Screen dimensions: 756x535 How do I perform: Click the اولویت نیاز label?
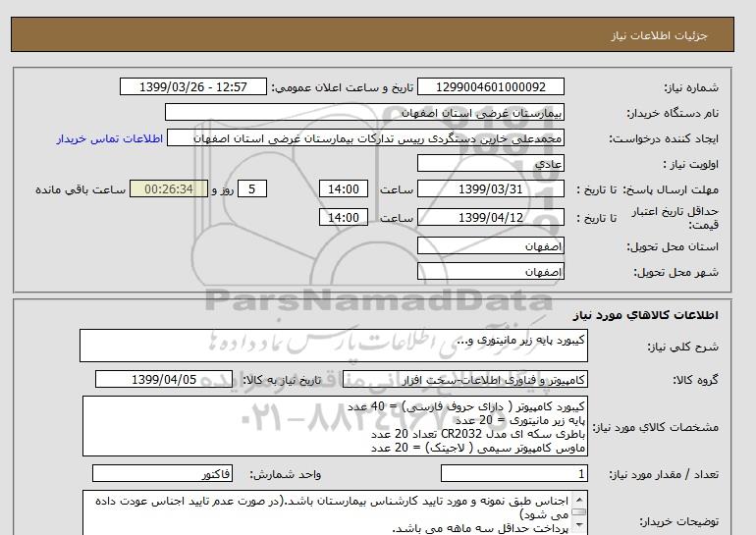pyautogui.click(x=691, y=164)
